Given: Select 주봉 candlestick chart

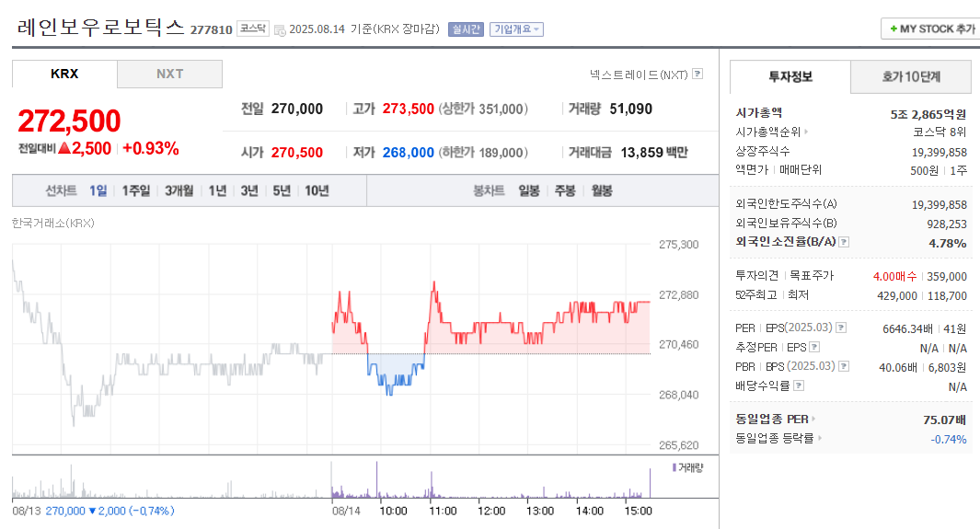Looking at the screenshot, I should click(x=565, y=190).
